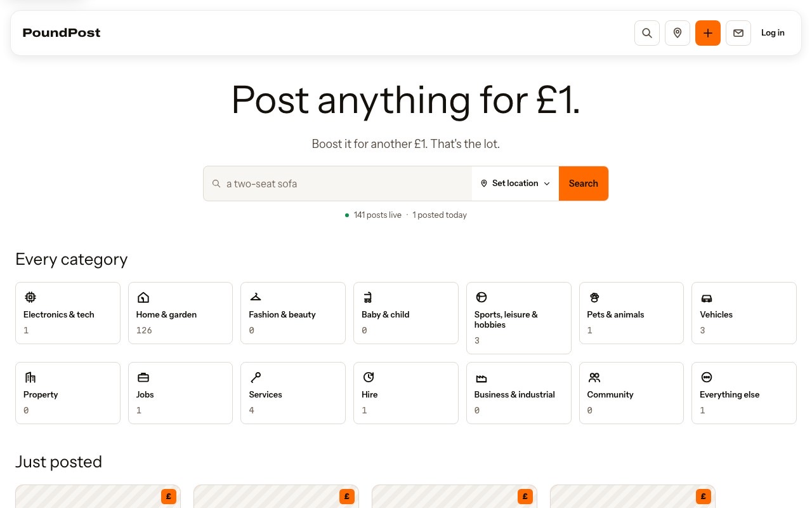812x508 pixels.
Task: Open the Community category card
Action: click(x=631, y=393)
